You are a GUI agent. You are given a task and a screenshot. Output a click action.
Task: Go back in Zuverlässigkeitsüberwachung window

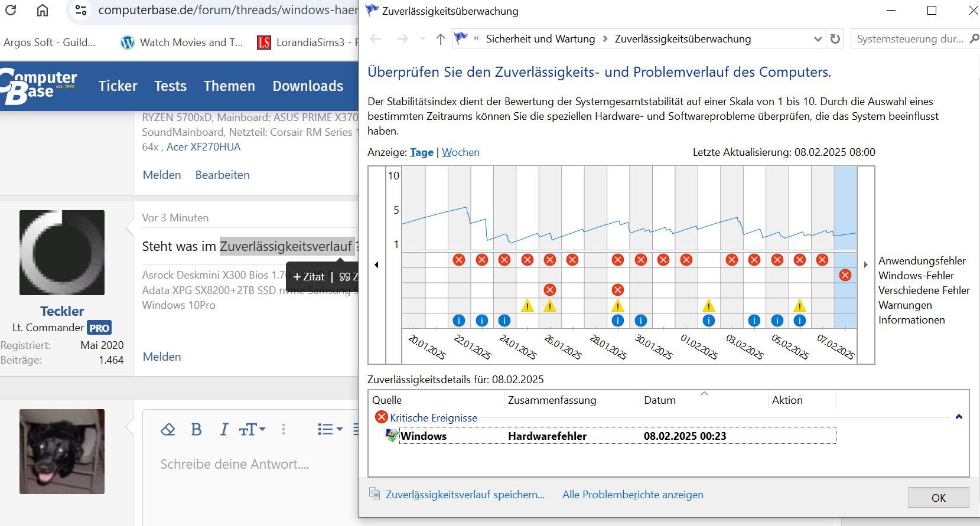[x=376, y=39]
